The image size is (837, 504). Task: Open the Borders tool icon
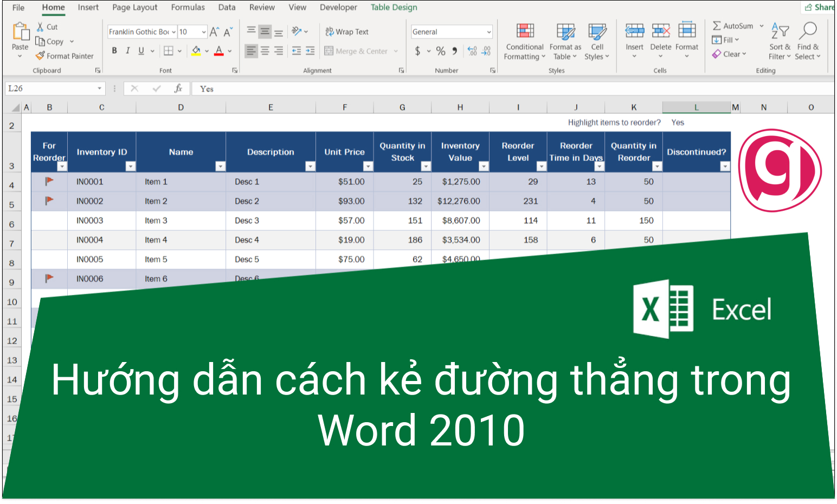click(x=169, y=50)
